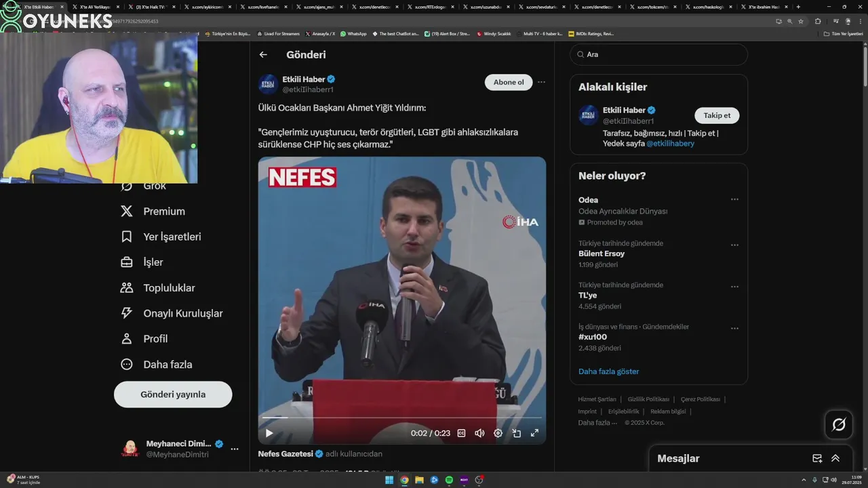Click the Abone ol button

pyautogui.click(x=509, y=82)
